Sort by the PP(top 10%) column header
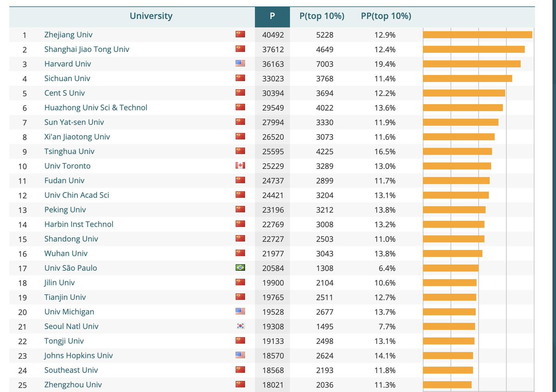 point(386,16)
